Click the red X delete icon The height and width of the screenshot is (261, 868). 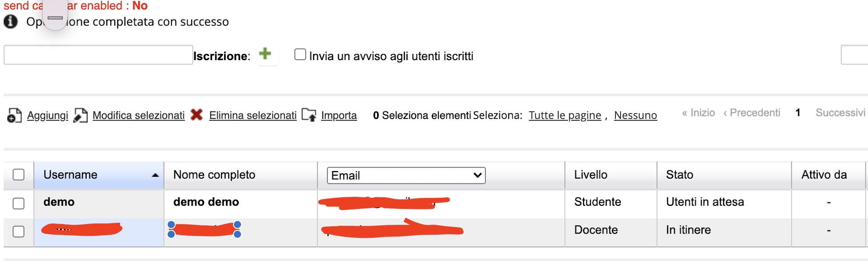pos(197,115)
